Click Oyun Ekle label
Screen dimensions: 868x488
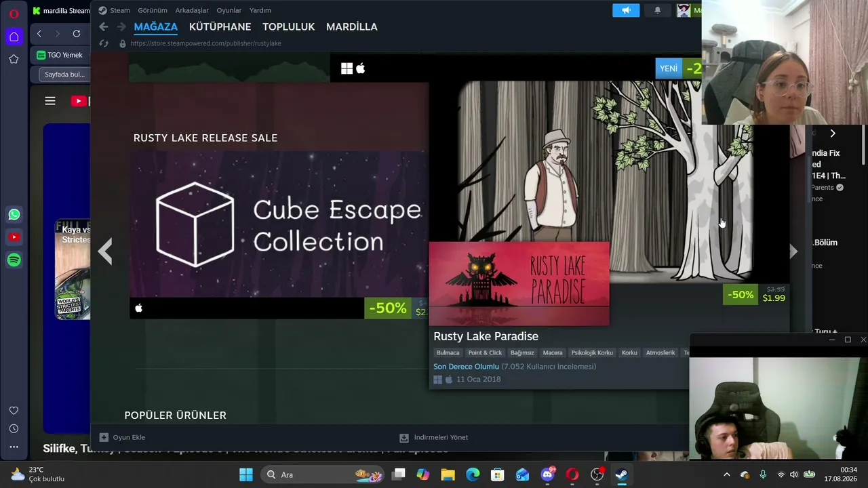(129, 437)
